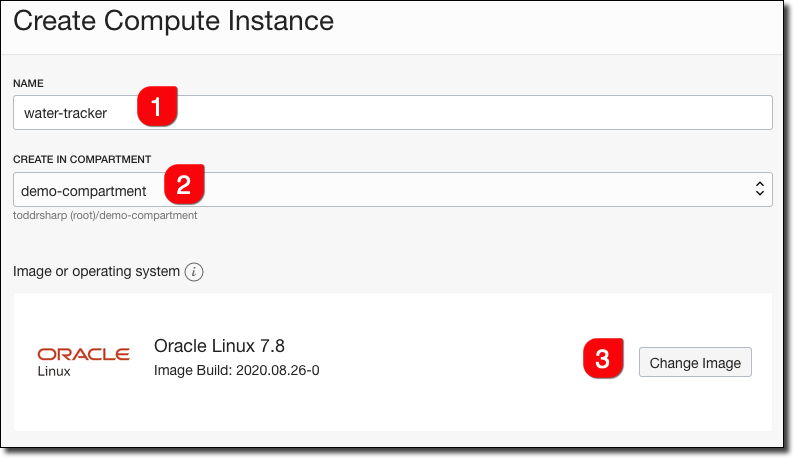The image size is (794, 458).
Task: Select the Oracle Linux 7.8 title text
Action: click(220, 346)
